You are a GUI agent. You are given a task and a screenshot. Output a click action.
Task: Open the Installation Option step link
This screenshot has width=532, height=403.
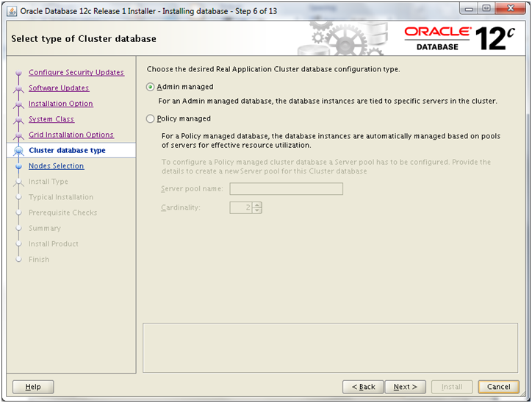coord(61,104)
